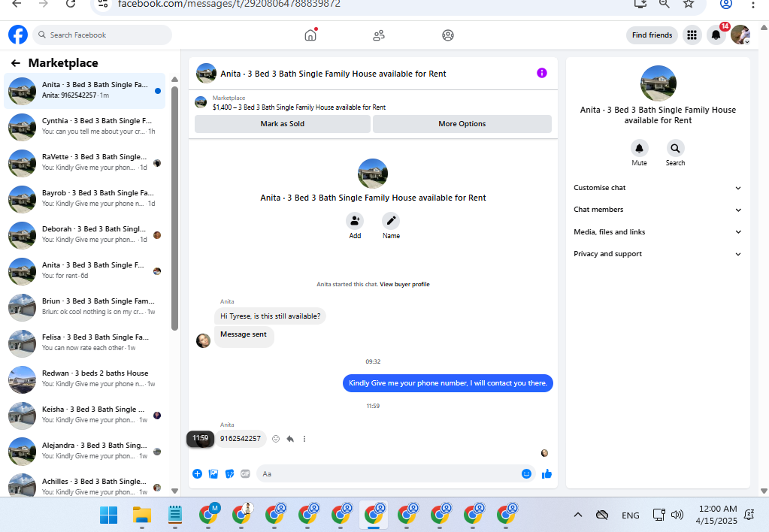Open the Home feed icon
The width and height of the screenshot is (769, 532).
(x=310, y=35)
